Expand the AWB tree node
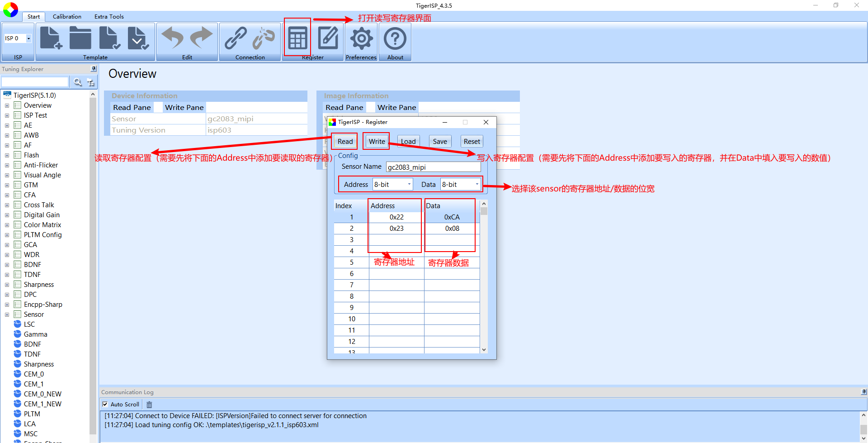Image resolution: width=868 pixels, height=443 pixels. coord(7,135)
